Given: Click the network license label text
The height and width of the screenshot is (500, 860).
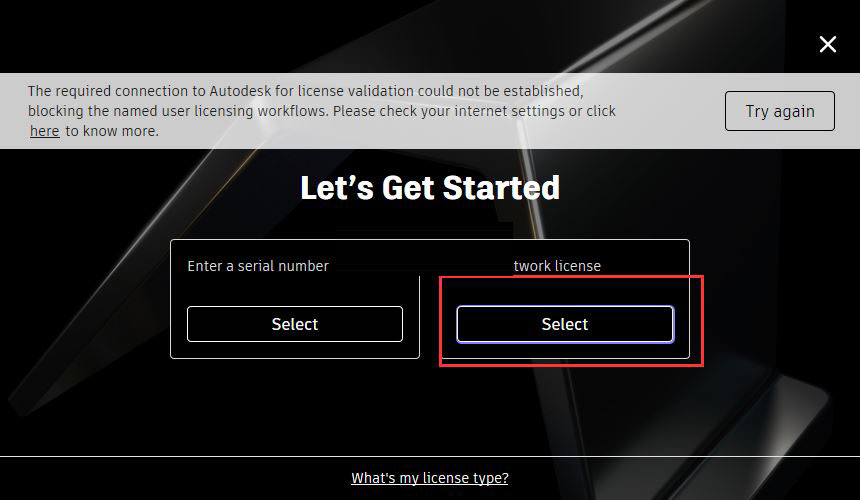Looking at the screenshot, I should point(557,266).
